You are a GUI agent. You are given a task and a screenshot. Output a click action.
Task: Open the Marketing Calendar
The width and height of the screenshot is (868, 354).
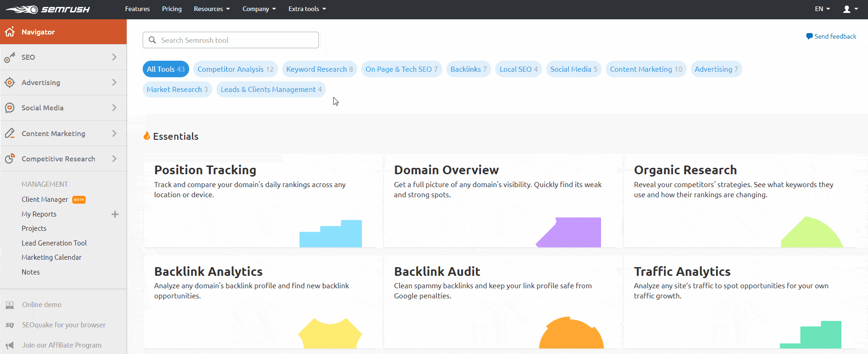click(x=52, y=257)
